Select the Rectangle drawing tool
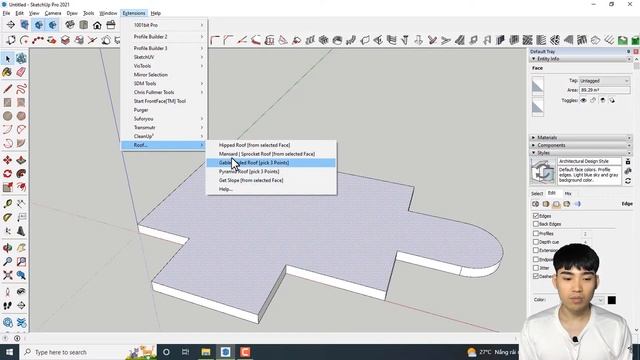Screen dimensions: 640x360 tap(7, 102)
